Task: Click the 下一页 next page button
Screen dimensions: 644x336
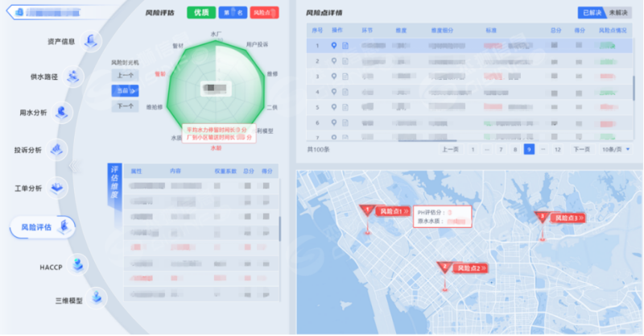Action: tap(581, 150)
